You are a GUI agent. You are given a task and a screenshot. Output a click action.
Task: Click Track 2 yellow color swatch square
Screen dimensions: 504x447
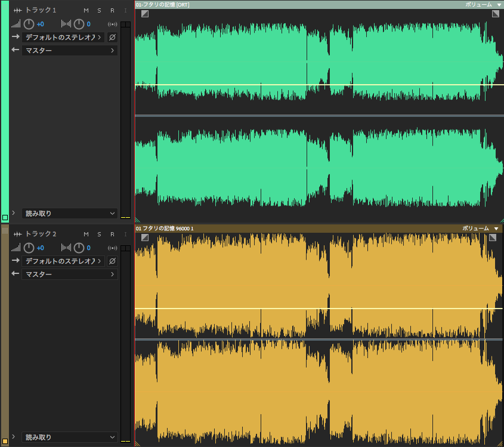5,441
